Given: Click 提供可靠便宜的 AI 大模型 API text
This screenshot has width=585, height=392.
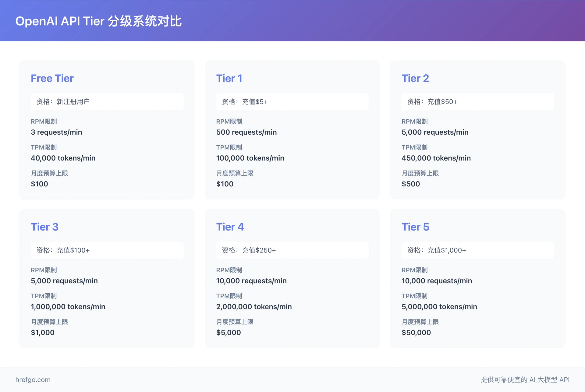Looking at the screenshot, I should (x=525, y=380).
